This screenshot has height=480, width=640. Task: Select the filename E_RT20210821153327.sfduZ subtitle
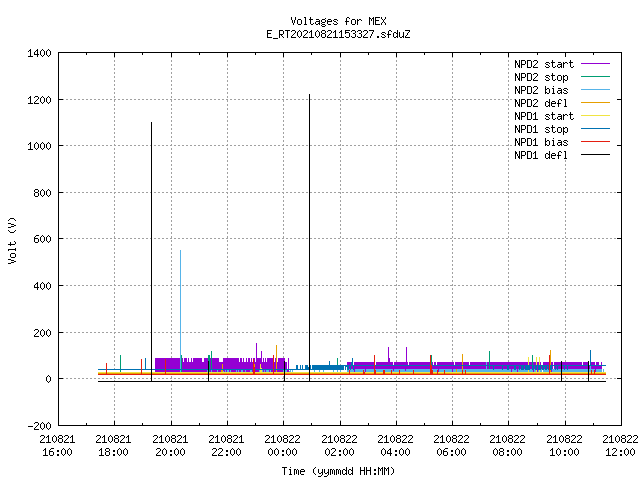click(x=338, y=34)
